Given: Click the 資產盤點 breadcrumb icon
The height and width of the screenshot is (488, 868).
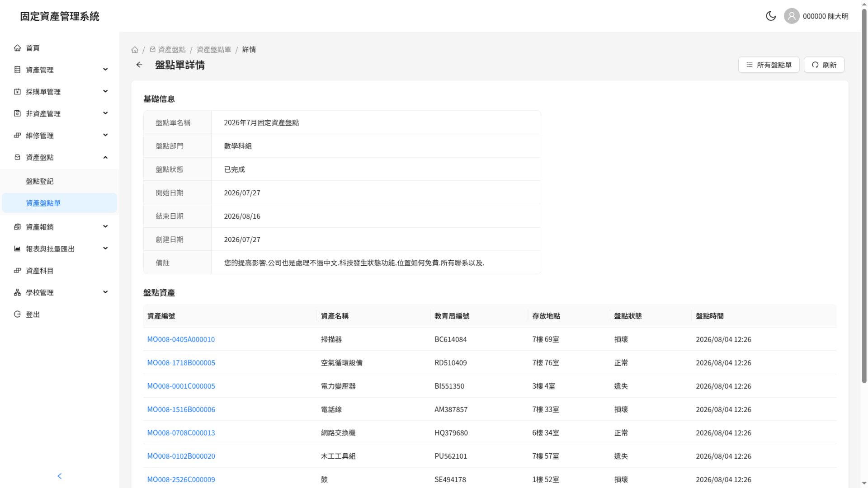Looking at the screenshot, I should point(153,50).
